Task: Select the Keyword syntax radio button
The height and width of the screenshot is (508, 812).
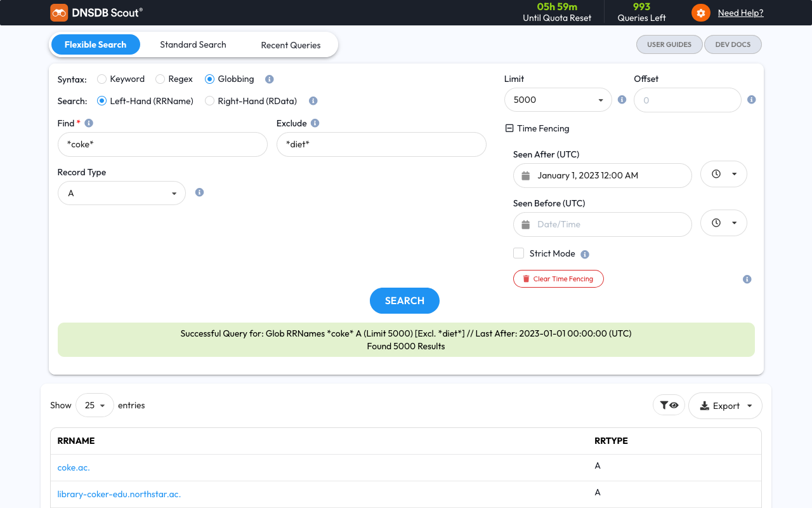Action: [101, 79]
